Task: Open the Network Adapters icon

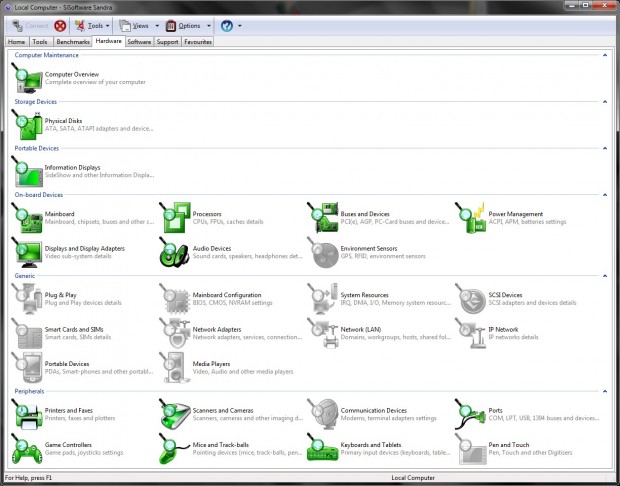Action: (x=175, y=333)
